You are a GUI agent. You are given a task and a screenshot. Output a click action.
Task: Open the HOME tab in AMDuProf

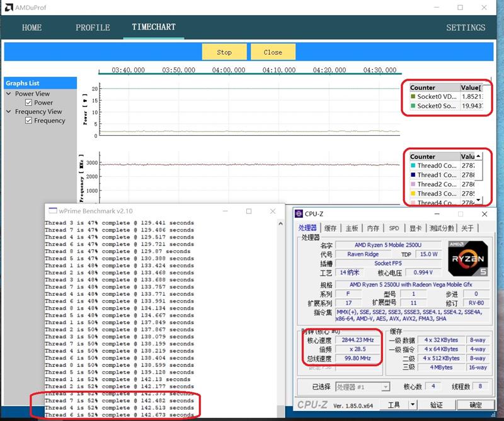(x=31, y=28)
